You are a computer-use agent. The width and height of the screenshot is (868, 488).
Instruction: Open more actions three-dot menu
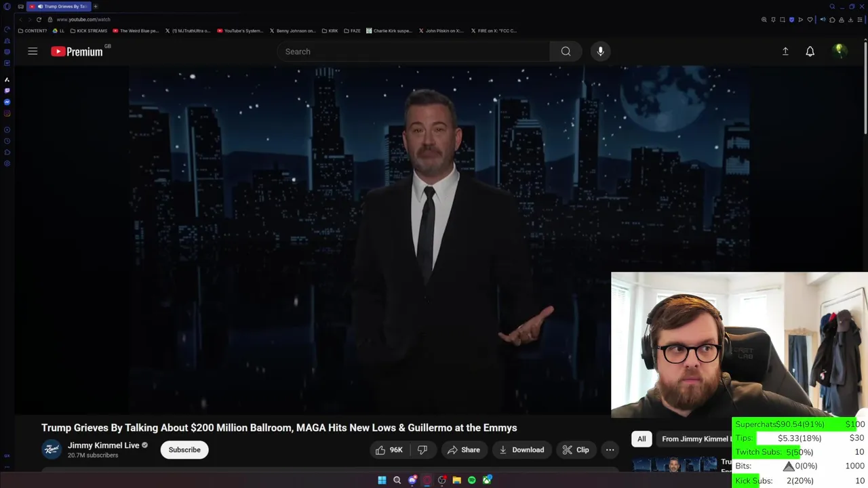(x=610, y=450)
